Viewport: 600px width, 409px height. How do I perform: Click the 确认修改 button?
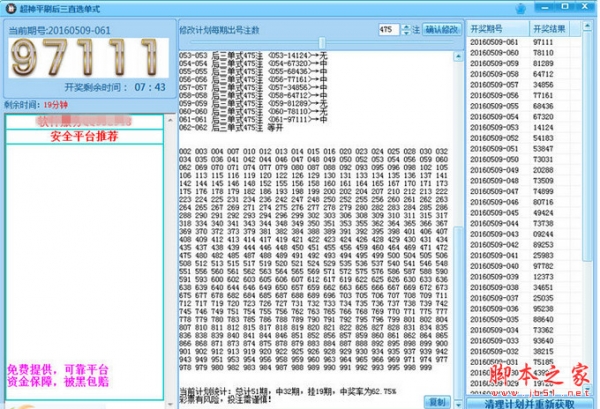click(x=442, y=29)
